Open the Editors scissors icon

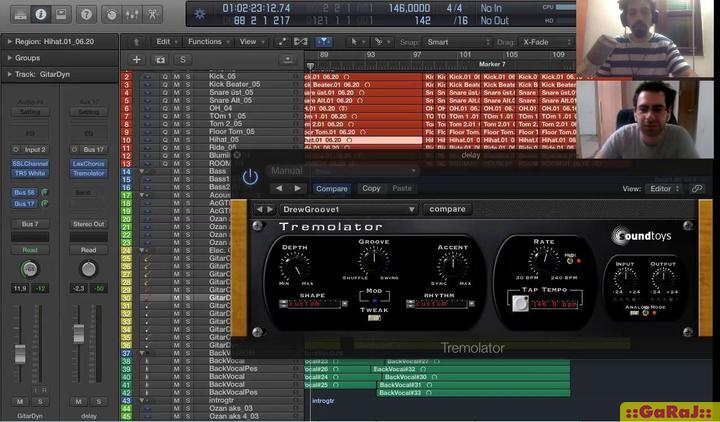click(152, 14)
